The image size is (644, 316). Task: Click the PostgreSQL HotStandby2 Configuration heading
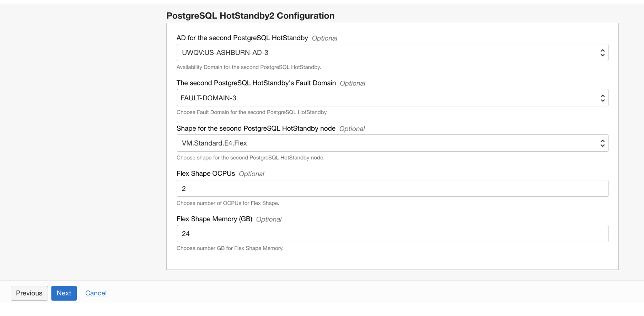[250, 16]
